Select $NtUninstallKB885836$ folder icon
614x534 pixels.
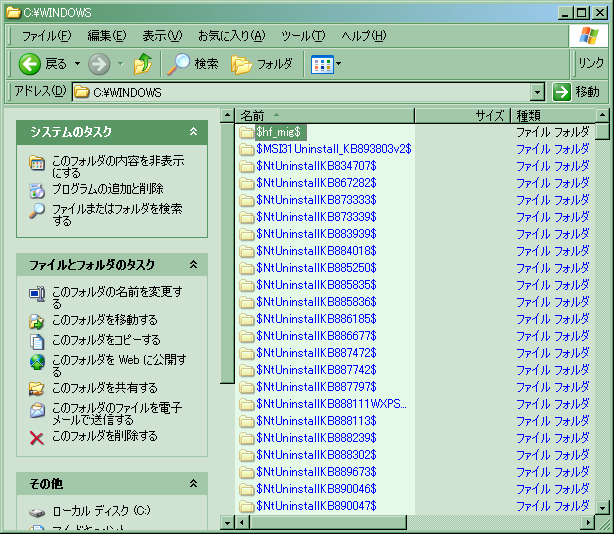[247, 302]
